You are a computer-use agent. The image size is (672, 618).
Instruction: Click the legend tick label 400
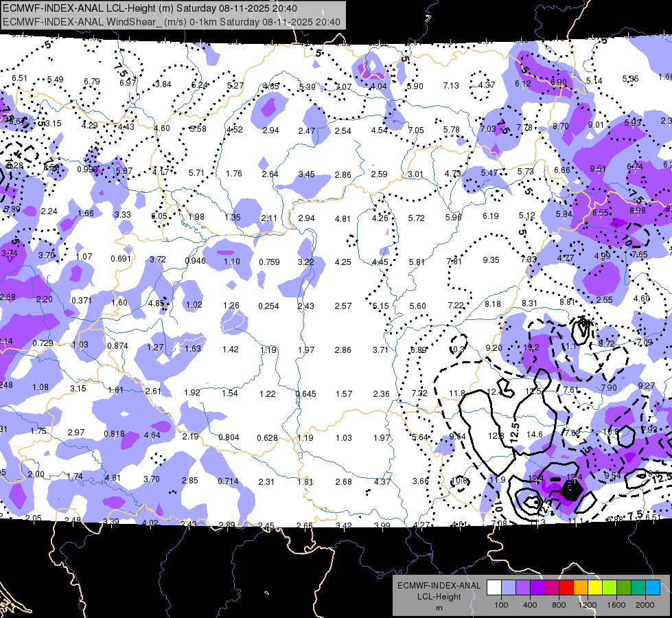530,605
